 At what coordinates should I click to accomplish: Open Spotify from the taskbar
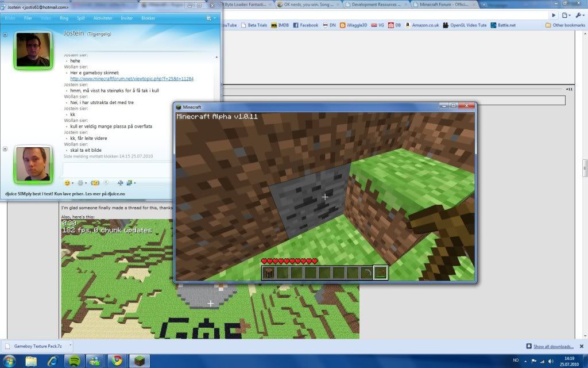[74, 361]
